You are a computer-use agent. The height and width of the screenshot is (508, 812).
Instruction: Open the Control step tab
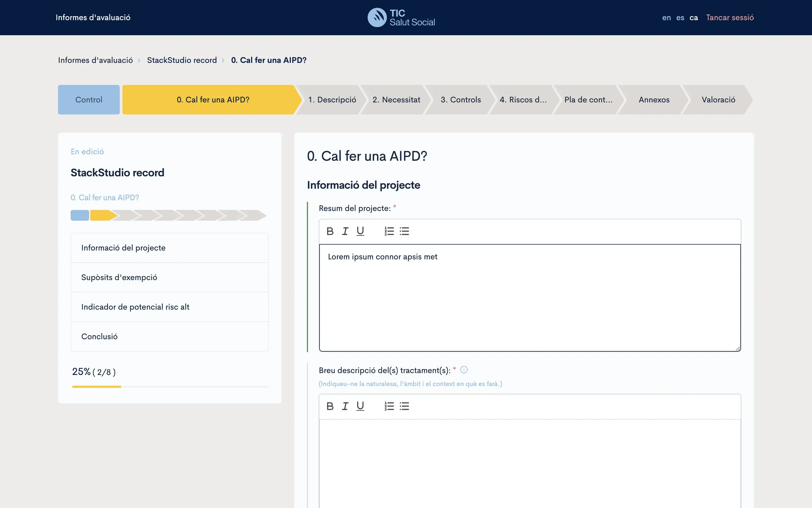coord(89,100)
